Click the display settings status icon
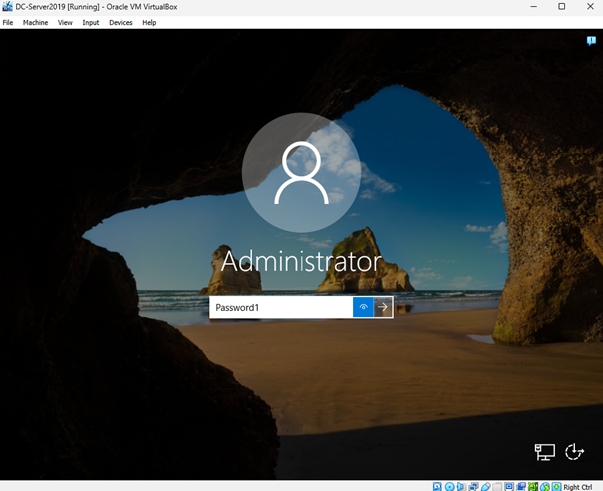 pos(510,486)
